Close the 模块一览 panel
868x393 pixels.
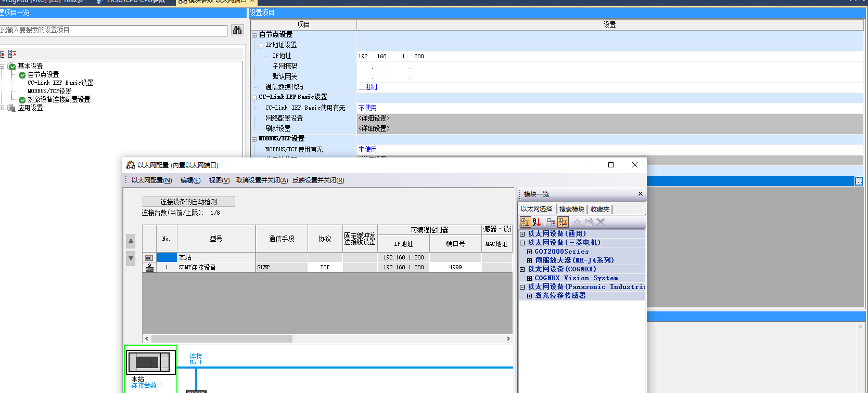pyautogui.click(x=640, y=194)
